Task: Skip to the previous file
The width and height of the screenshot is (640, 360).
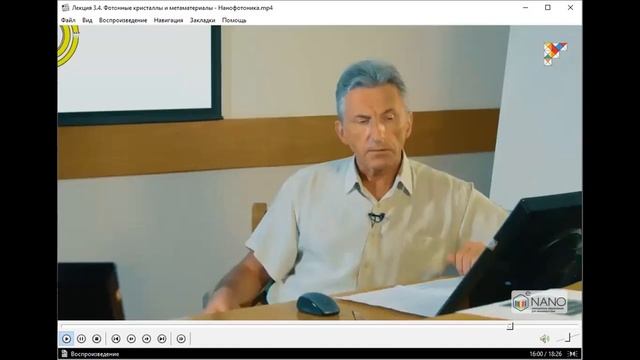Action: tap(116, 338)
